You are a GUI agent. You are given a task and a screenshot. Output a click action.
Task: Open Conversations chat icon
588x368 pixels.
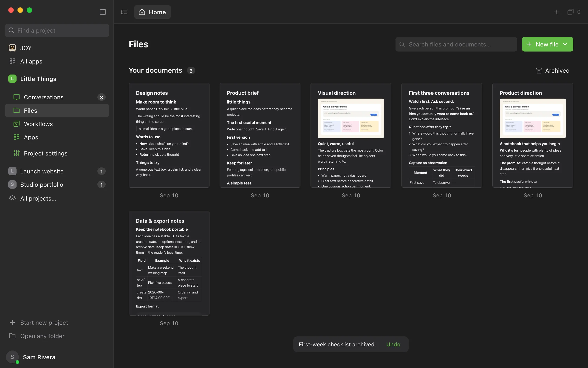17,97
